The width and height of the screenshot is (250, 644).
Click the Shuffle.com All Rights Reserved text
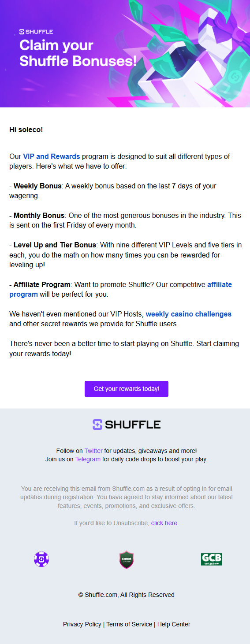127,595
